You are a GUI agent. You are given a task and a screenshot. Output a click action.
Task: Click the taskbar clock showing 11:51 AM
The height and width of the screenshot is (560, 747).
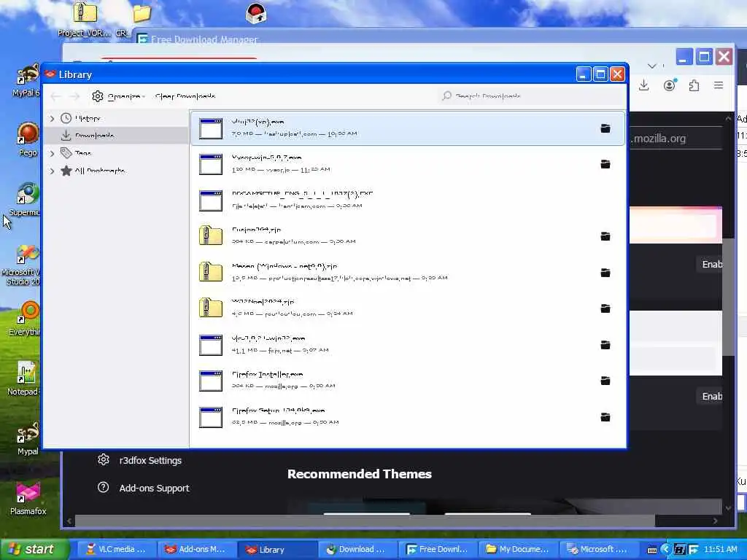tap(720, 549)
